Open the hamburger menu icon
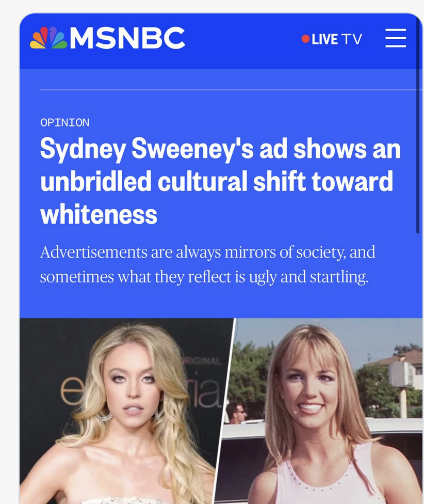This screenshot has height=504, width=424. [396, 38]
